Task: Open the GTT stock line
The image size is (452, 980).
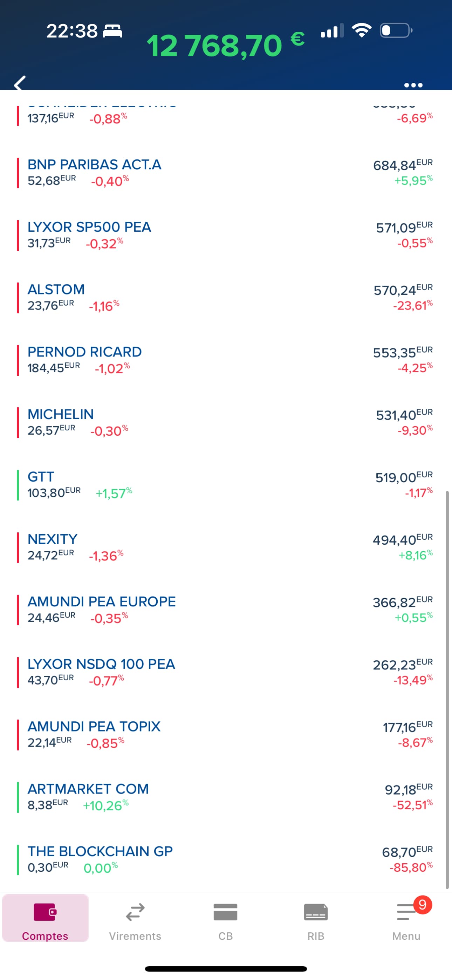Action: pyautogui.click(x=226, y=485)
